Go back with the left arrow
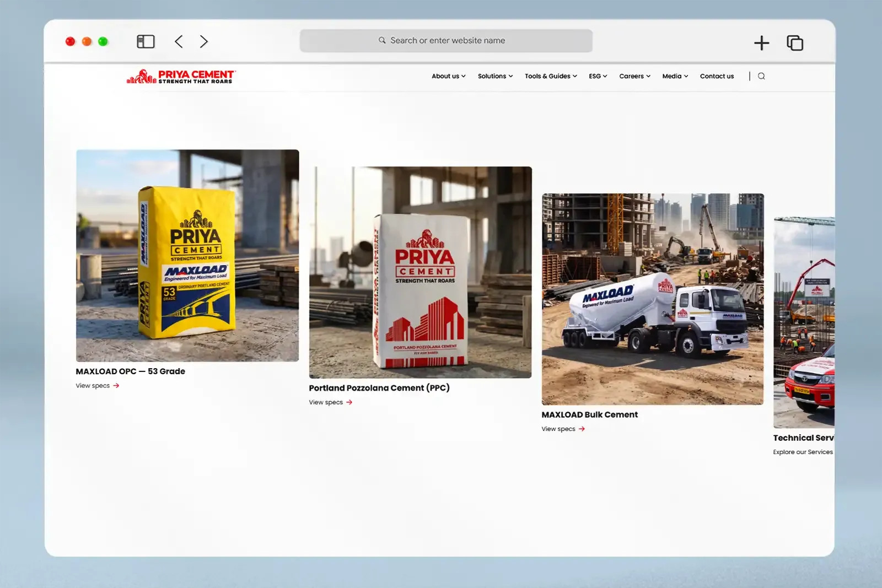The height and width of the screenshot is (588, 882). point(179,41)
